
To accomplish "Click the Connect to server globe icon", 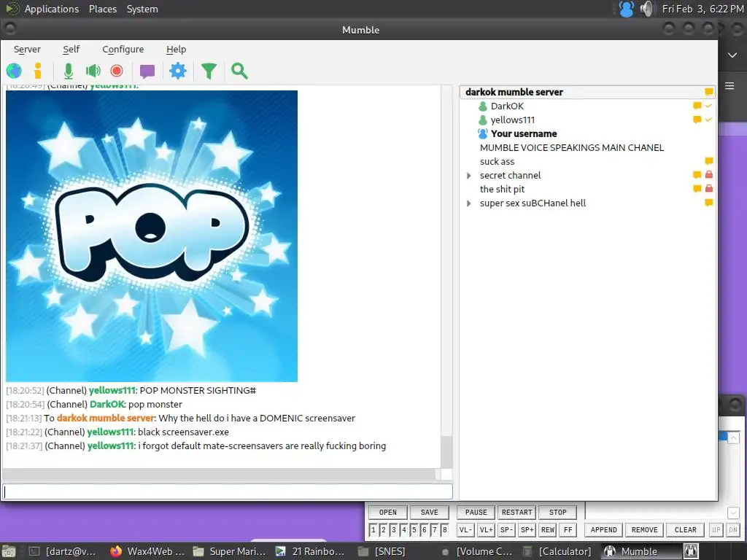I will tap(14, 71).
